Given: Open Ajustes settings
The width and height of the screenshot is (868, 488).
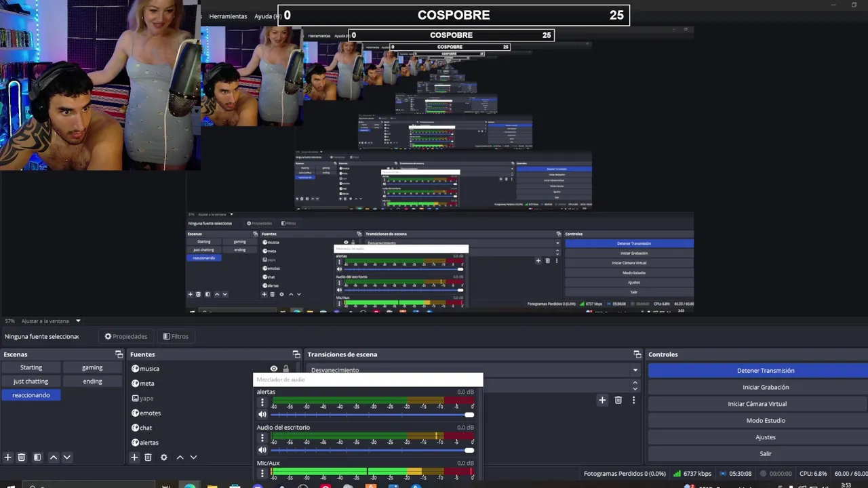Looking at the screenshot, I should [x=758, y=437].
